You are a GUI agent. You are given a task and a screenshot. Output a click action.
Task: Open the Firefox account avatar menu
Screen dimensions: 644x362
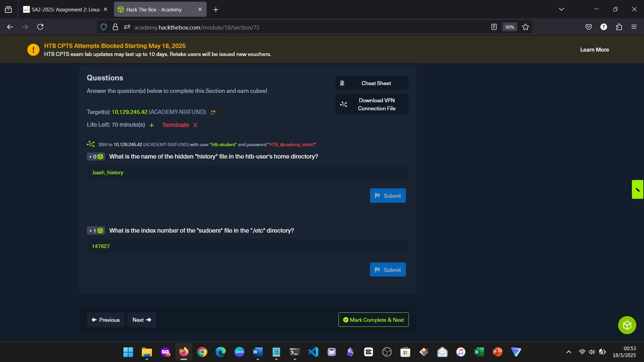(604, 27)
